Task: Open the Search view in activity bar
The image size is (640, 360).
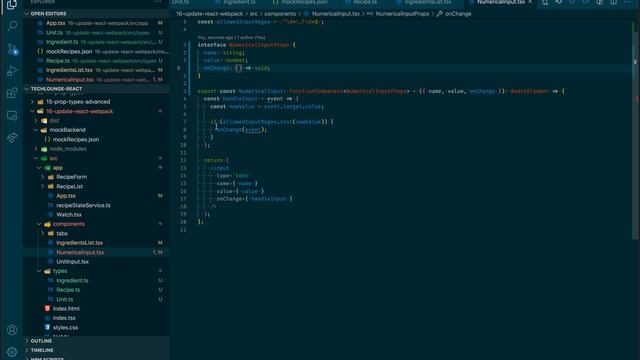Action: point(12,26)
